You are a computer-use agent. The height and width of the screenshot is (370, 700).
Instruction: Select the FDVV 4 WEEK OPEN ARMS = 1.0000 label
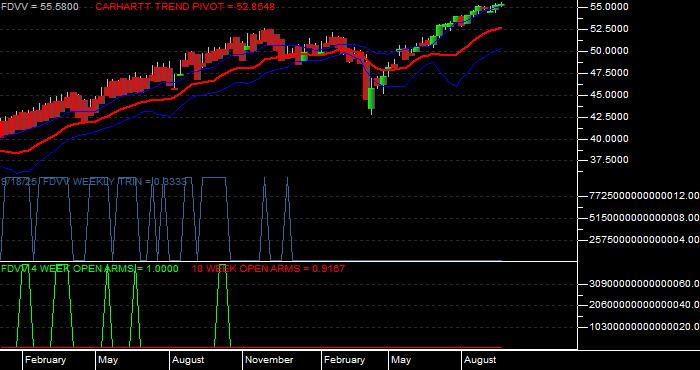(90, 269)
